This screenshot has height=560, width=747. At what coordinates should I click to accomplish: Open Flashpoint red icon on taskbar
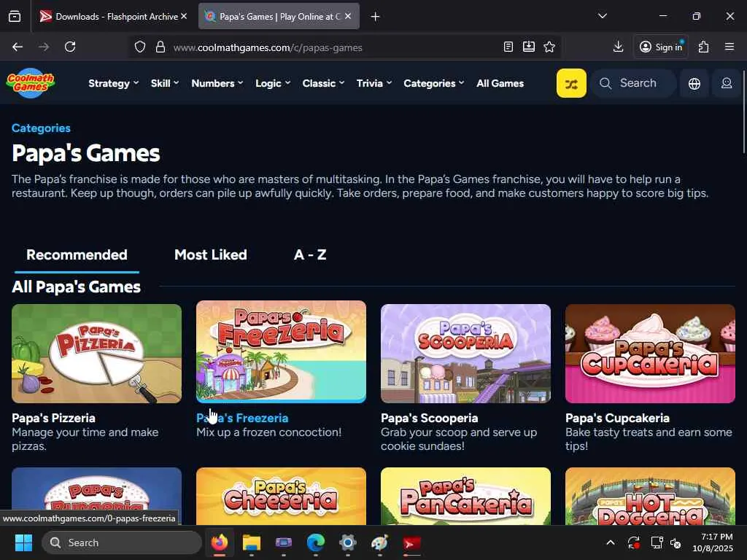click(411, 542)
